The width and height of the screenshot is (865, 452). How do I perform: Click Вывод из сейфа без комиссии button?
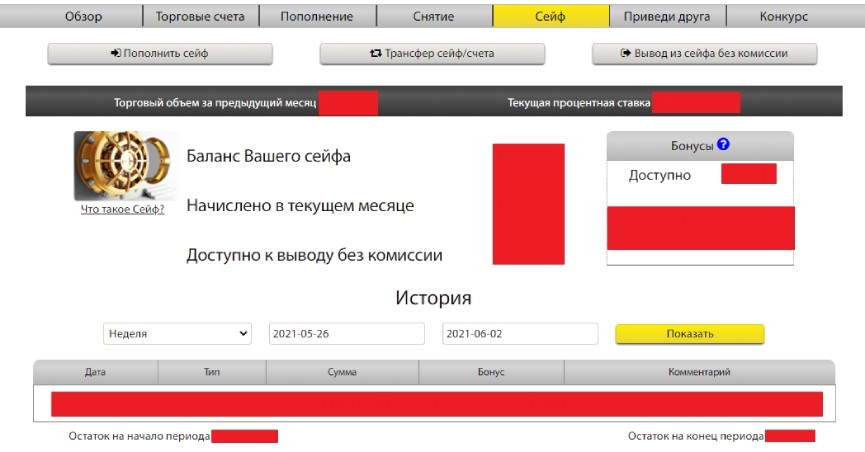click(704, 54)
